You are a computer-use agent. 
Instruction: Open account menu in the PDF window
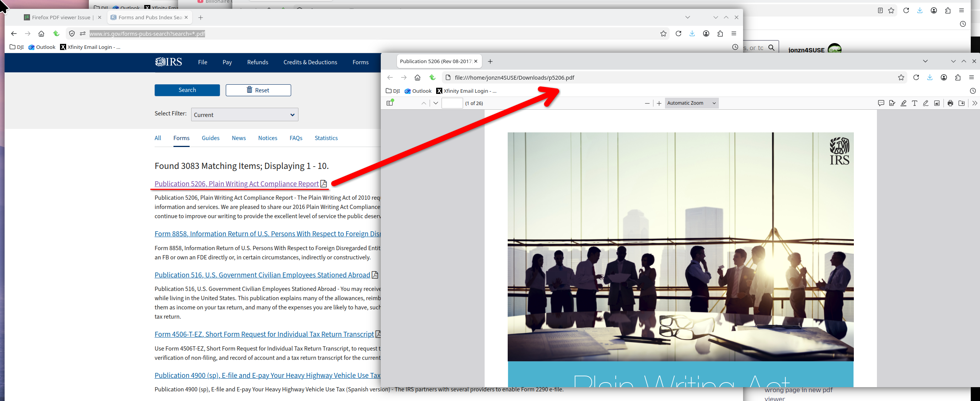[944, 77]
